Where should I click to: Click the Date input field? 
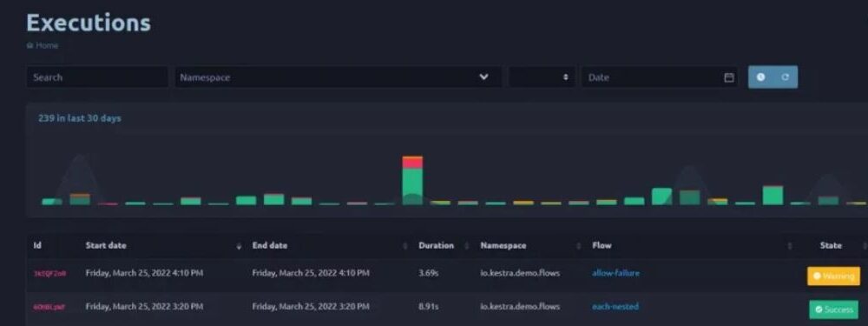pyautogui.click(x=660, y=77)
